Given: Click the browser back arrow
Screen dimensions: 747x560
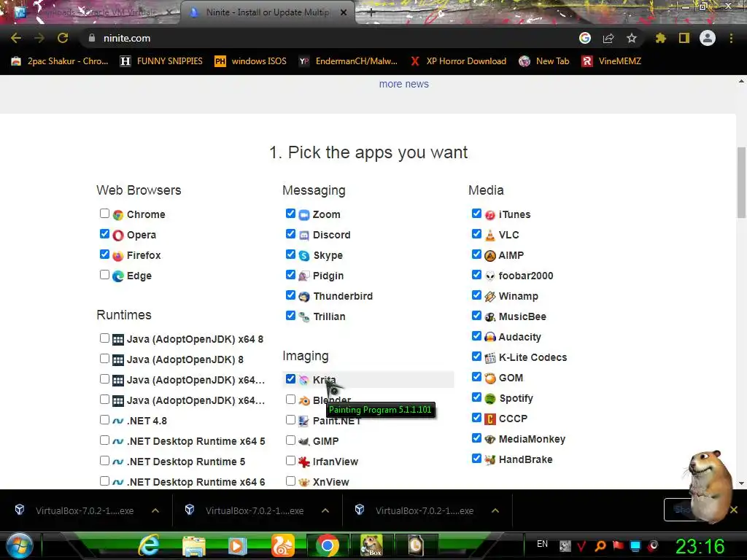Looking at the screenshot, I should tap(16, 38).
